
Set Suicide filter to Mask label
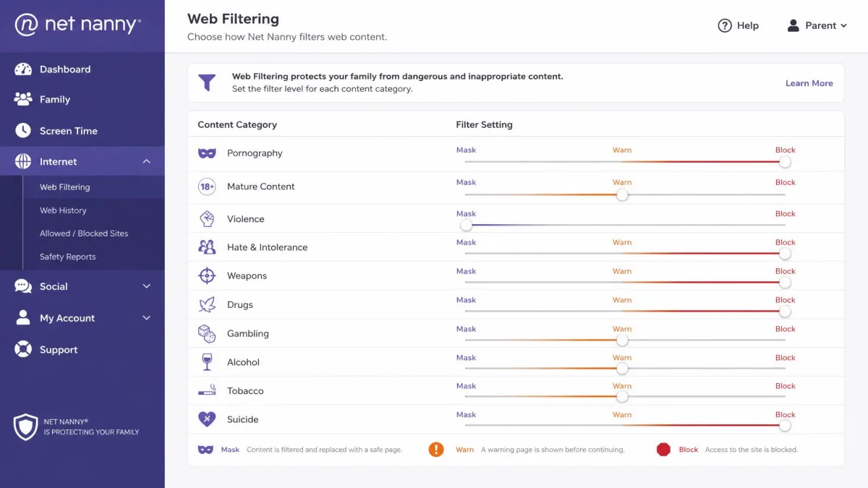coord(466,415)
